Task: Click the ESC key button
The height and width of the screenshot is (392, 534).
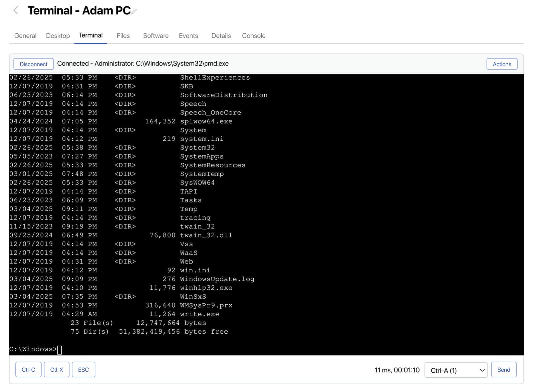Action: (83, 370)
